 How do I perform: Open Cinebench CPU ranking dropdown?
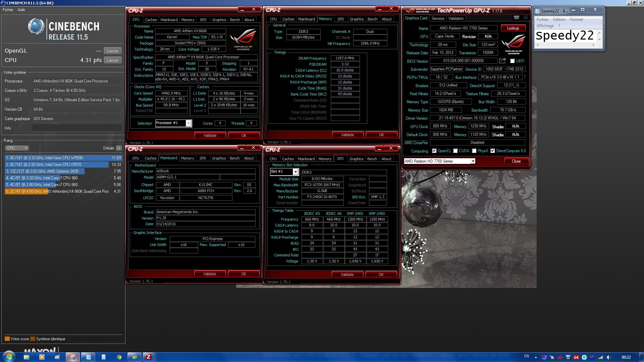point(17,148)
